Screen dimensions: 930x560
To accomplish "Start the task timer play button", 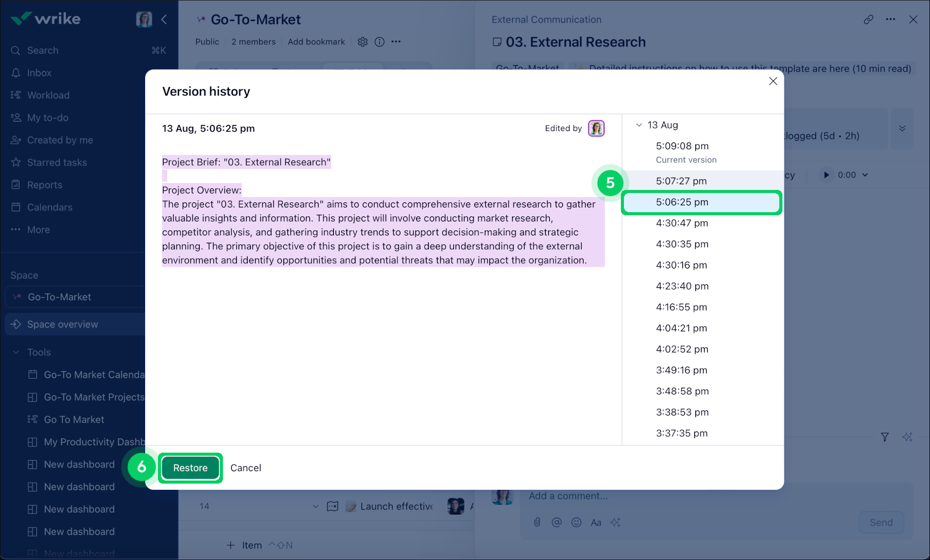I will pos(826,175).
